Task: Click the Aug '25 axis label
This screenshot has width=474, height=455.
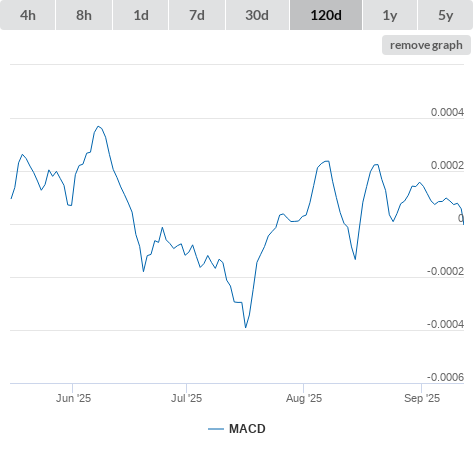Action: (304, 398)
